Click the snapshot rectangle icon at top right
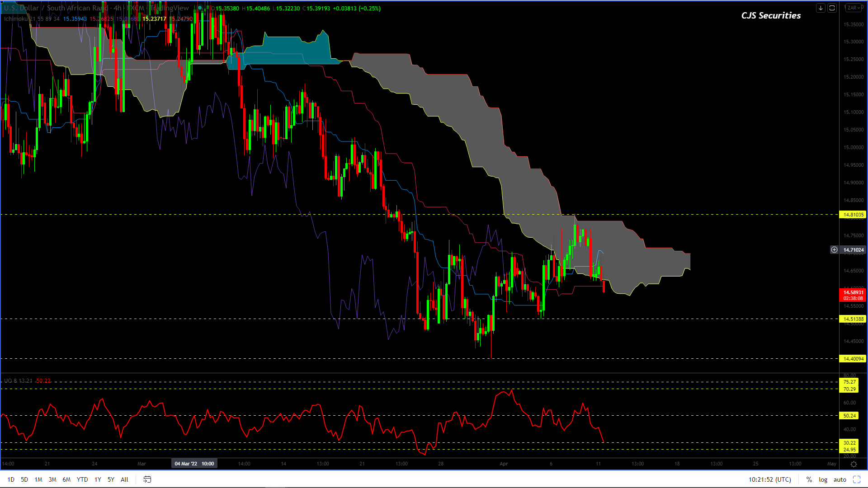This screenshot has height=488, width=868. (832, 8)
